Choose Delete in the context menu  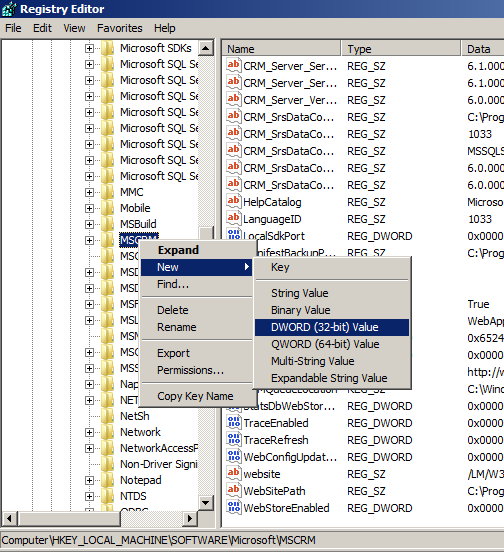pyautogui.click(x=196, y=310)
